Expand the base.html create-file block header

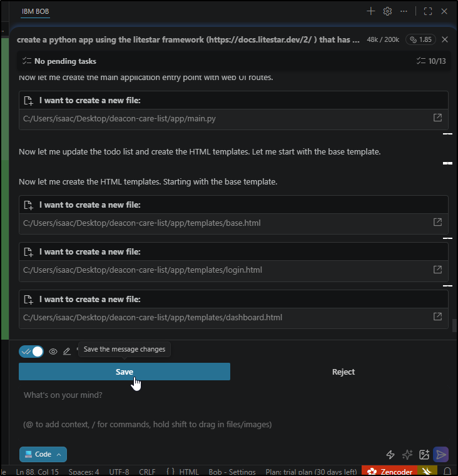pos(233,205)
